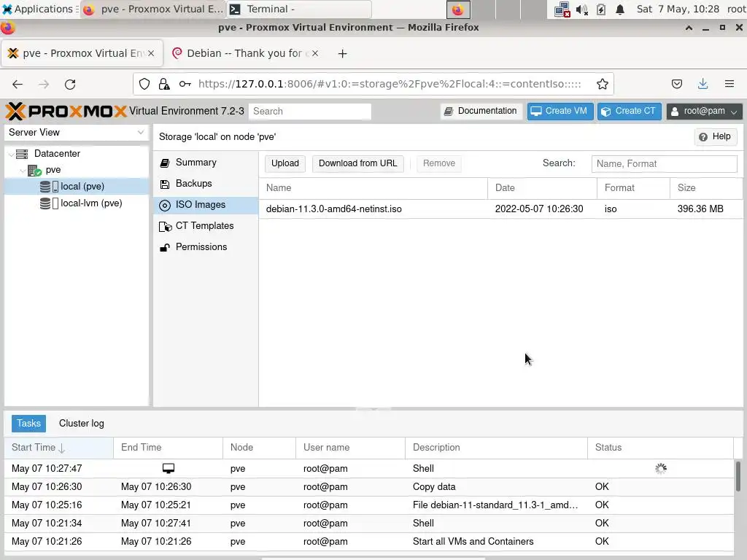Image resolution: width=747 pixels, height=560 pixels.
Task: Focus the Name, Format search field
Action: 664,164
